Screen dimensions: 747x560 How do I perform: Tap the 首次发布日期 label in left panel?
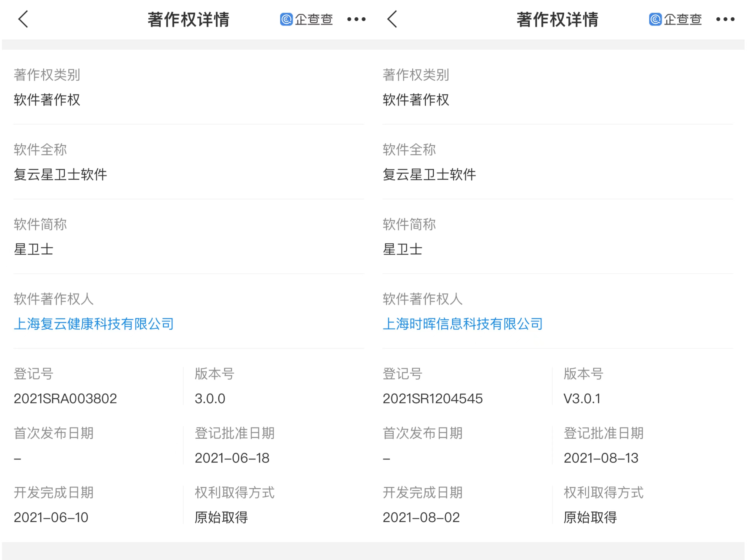pos(54,433)
